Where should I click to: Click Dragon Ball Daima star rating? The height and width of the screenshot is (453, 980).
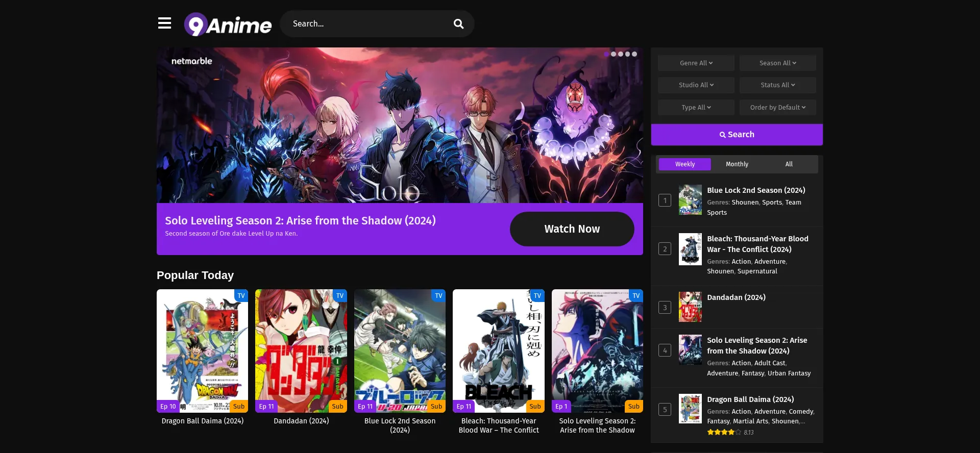pyautogui.click(x=724, y=432)
